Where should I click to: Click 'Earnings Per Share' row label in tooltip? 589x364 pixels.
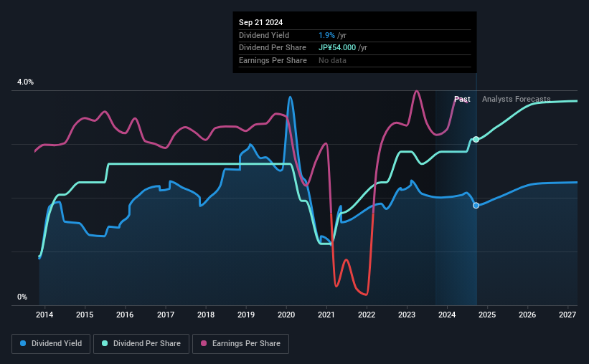[x=273, y=60]
